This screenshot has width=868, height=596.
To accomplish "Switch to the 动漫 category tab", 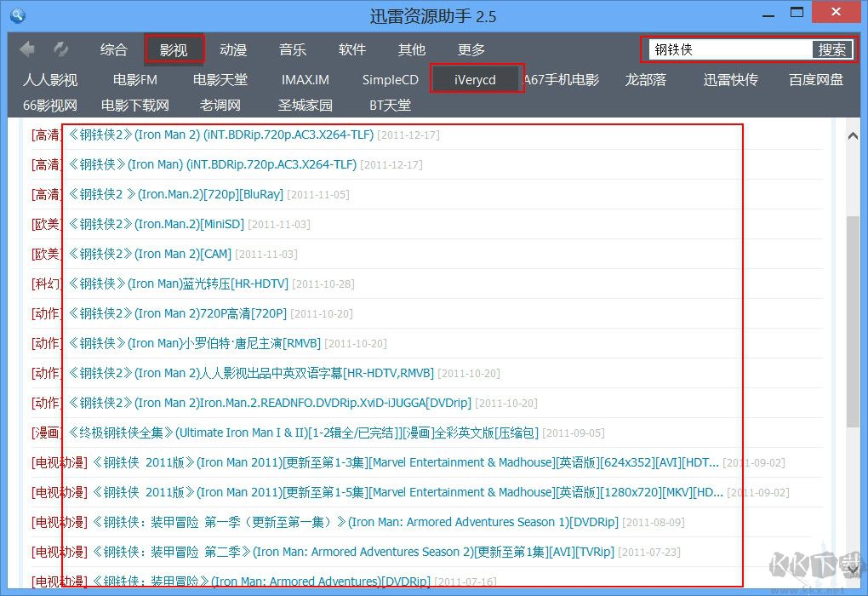I will [x=233, y=50].
